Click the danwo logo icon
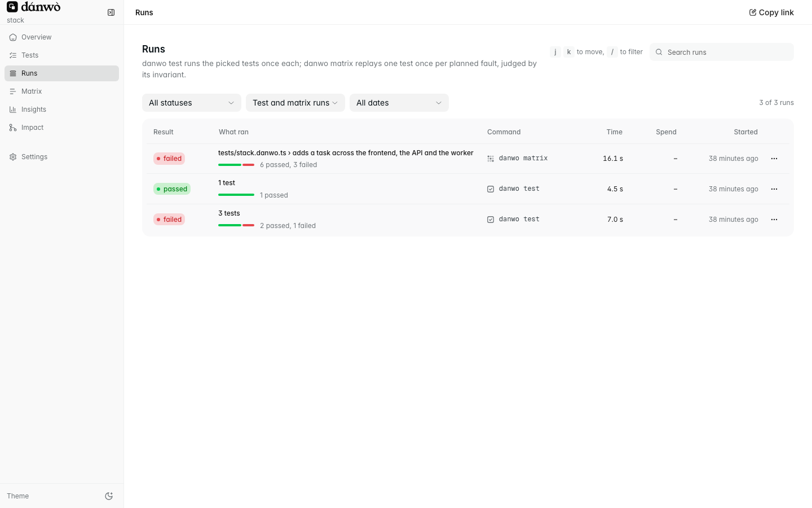The height and width of the screenshot is (508, 812). pyautogui.click(x=12, y=7)
